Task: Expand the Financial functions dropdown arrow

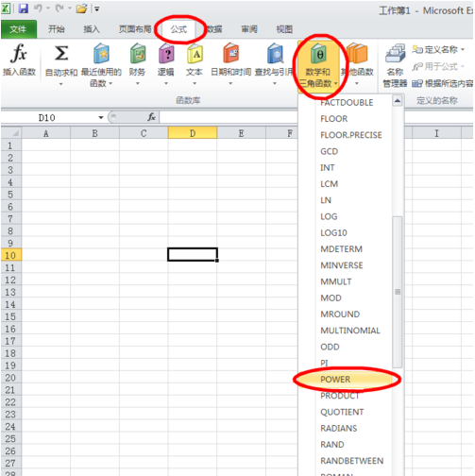Action: tap(138, 84)
